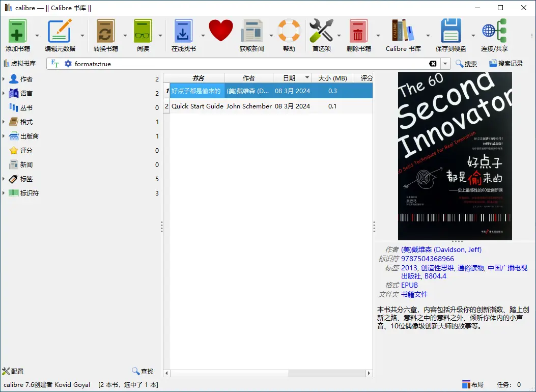
Task: Toggle full-text search FT icon
Action: pos(55,64)
